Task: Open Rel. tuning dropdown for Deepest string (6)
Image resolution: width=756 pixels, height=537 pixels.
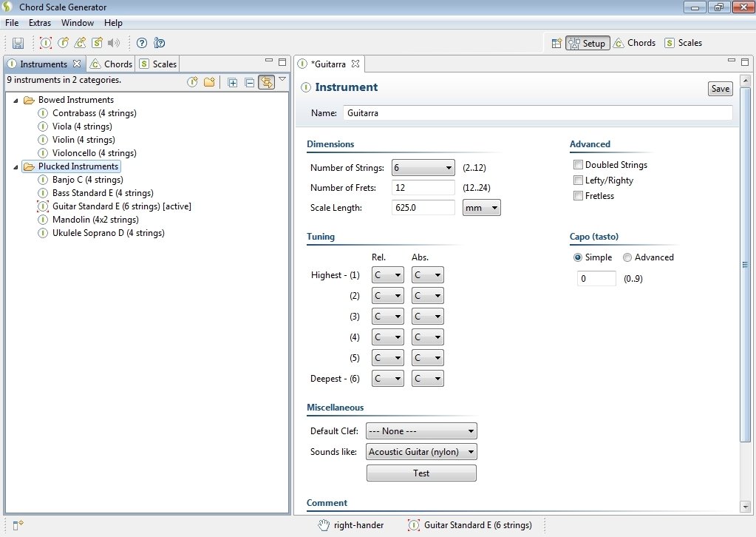Action: 387,379
